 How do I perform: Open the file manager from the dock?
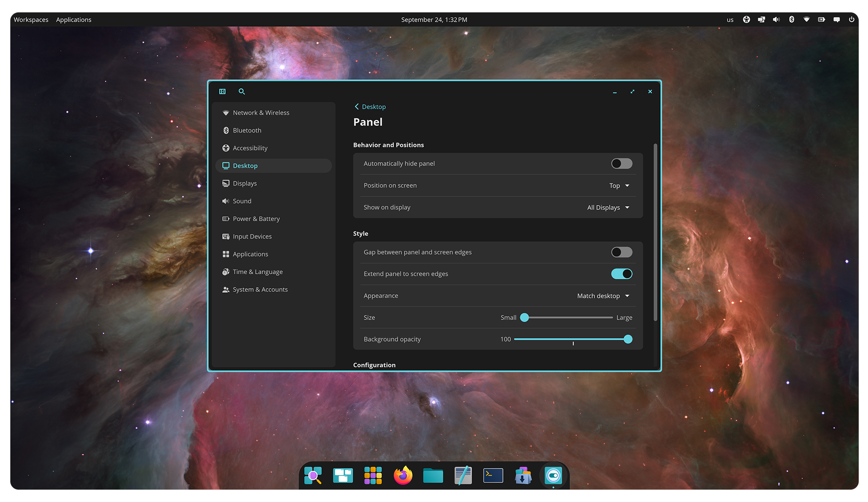tap(432, 475)
